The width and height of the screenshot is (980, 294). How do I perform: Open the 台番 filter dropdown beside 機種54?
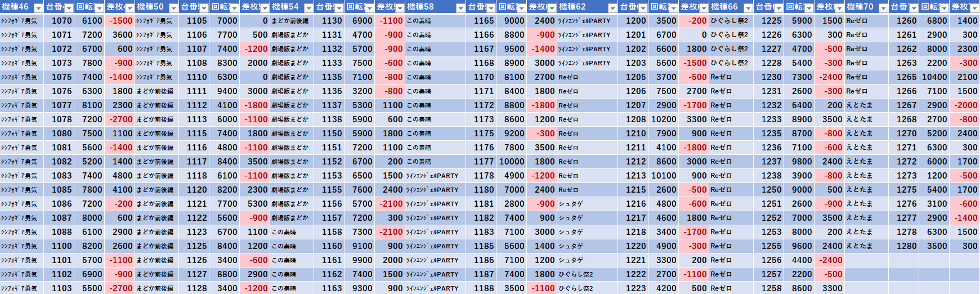pos(339,8)
